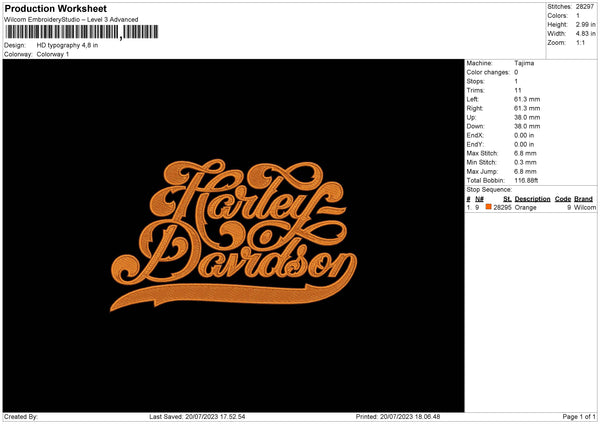Click the EndY value 0.00 in

pyautogui.click(x=524, y=144)
